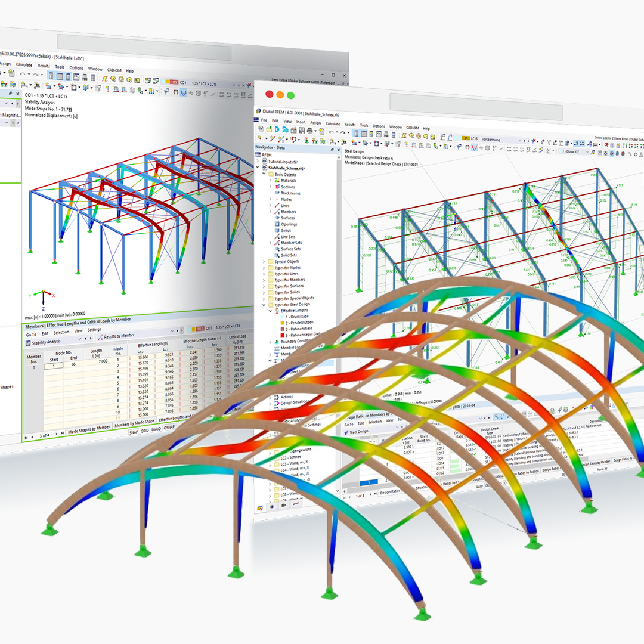The height and width of the screenshot is (644, 644).
Task: Click the Steel Design icon in the results panel
Action: [x=347, y=432]
